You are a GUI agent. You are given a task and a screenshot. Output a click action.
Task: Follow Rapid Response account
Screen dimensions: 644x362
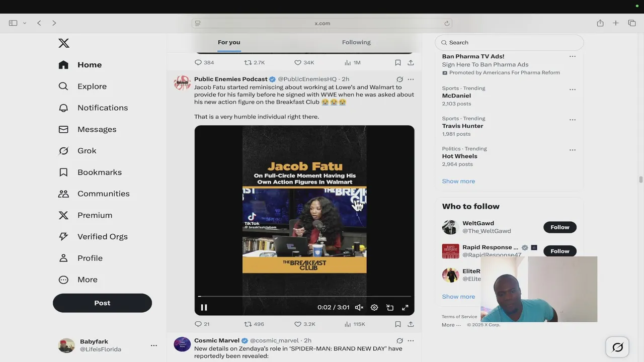coord(559,251)
